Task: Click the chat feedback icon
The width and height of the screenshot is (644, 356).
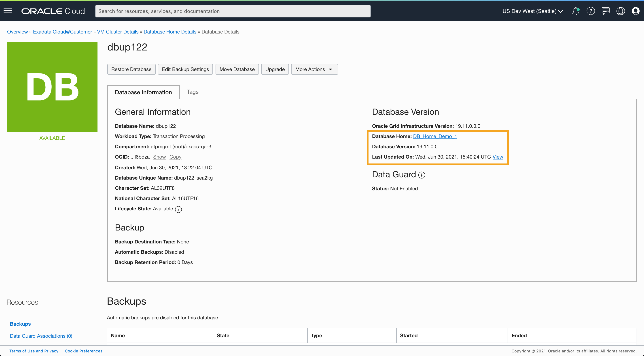Action: point(606,11)
